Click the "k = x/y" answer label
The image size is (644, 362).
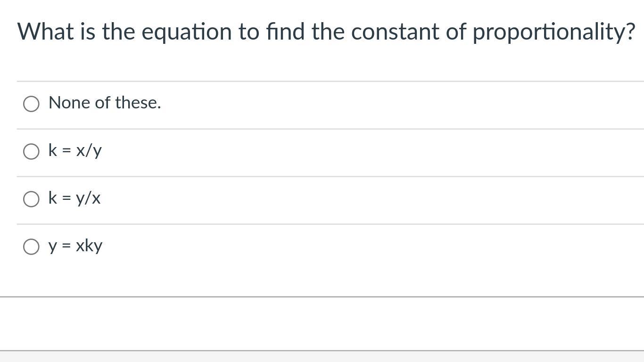point(75,150)
